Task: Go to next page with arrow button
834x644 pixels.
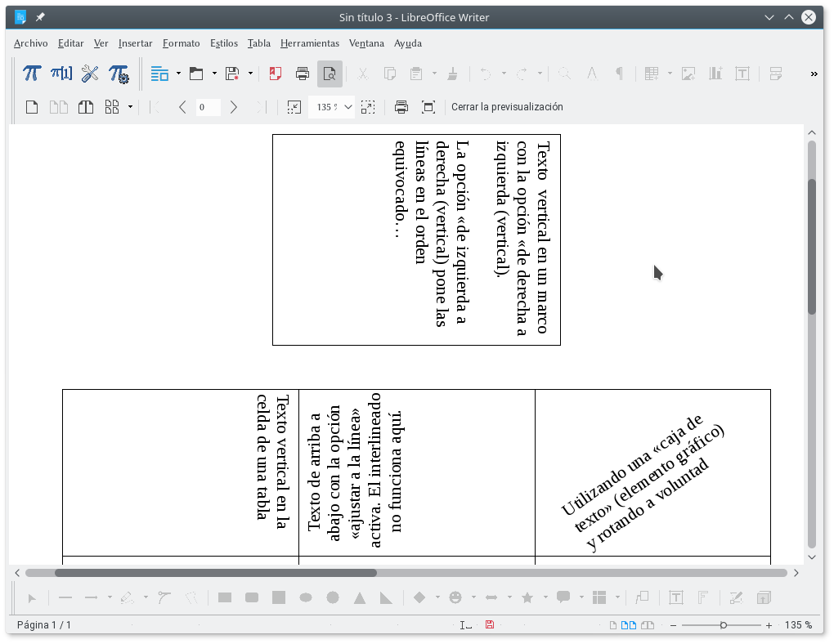Action: (x=234, y=106)
